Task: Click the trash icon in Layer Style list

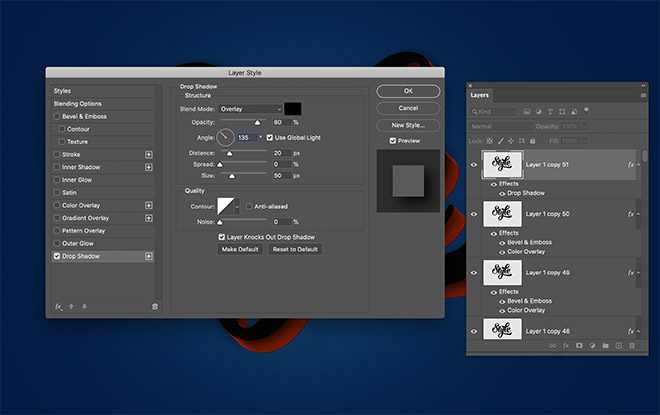Action: click(154, 307)
